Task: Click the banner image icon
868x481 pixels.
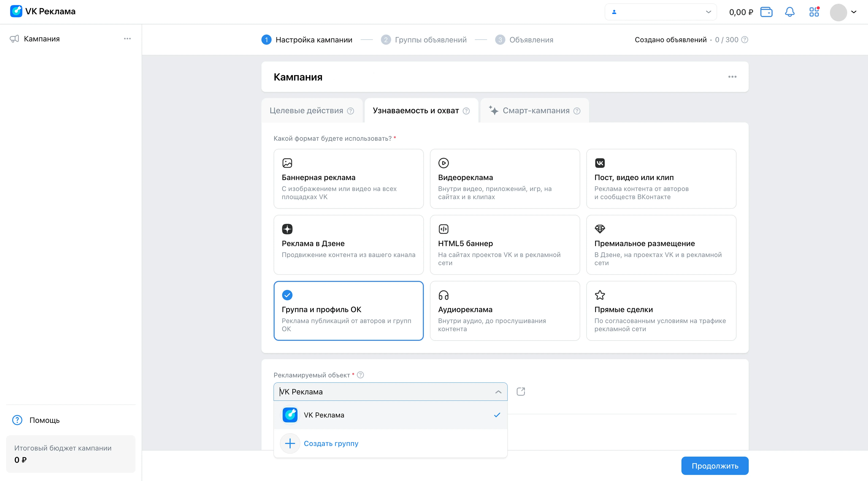Action: pos(287,163)
